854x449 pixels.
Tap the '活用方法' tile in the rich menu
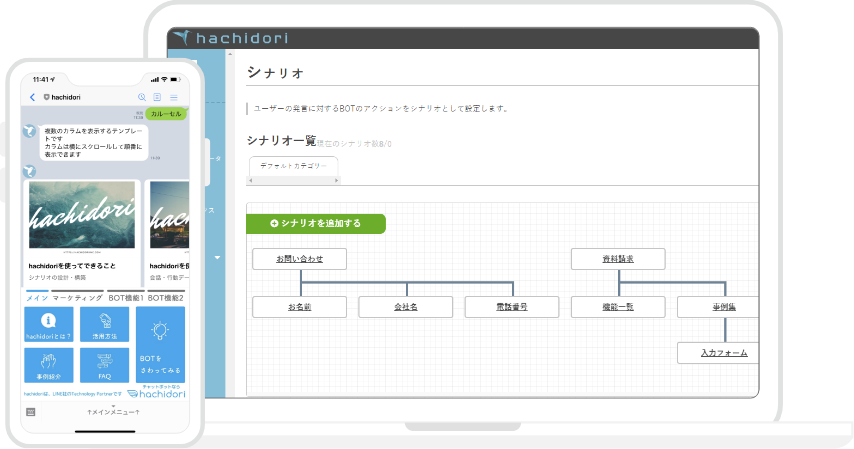pyautogui.click(x=105, y=324)
